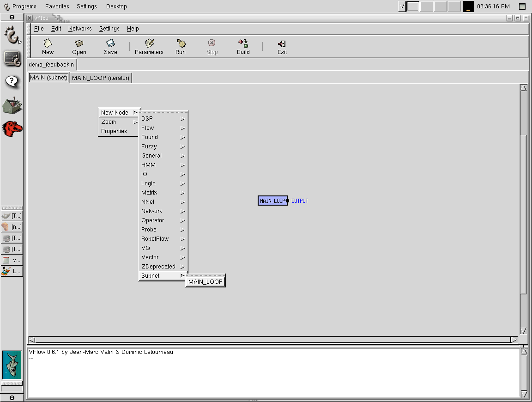532x402 pixels.
Task: Select the MAIN_LOOP node on canvas
Action: pyautogui.click(x=272, y=201)
